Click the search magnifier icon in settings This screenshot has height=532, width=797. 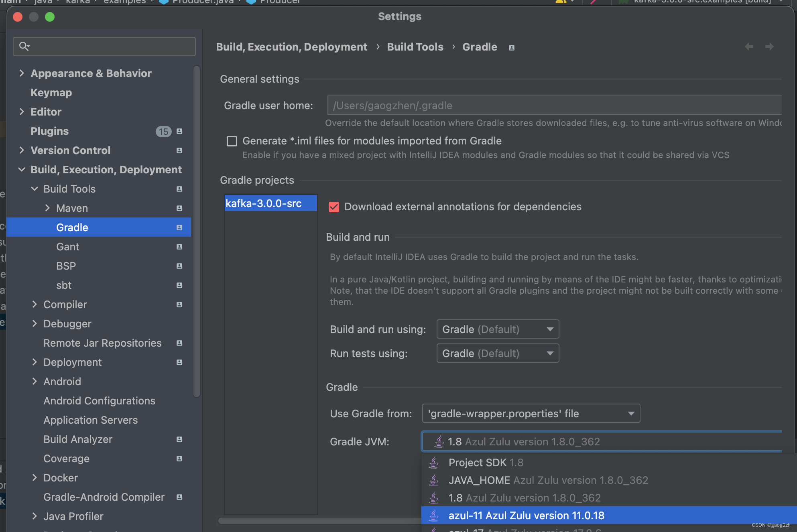pos(24,47)
